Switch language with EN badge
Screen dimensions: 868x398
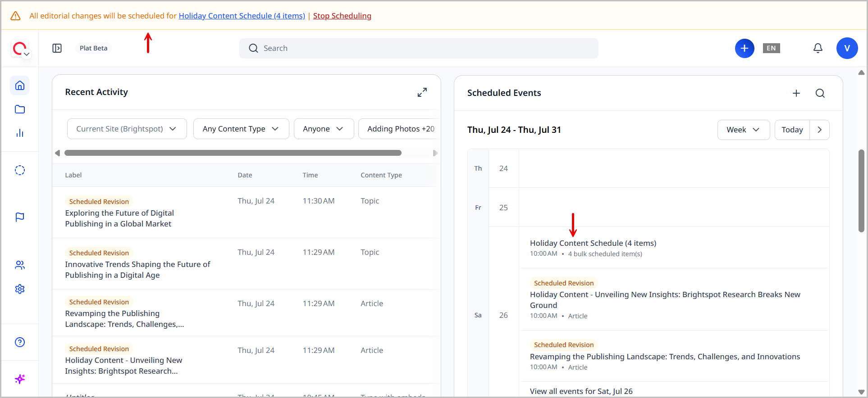[771, 48]
